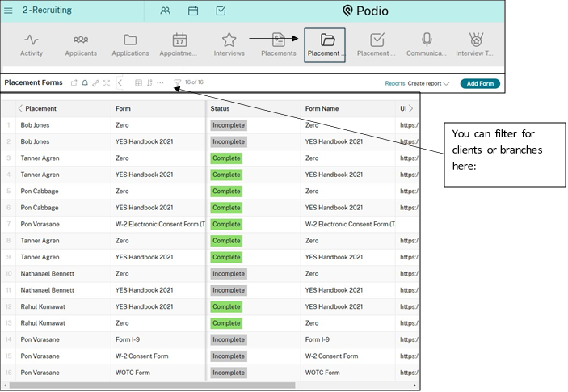
Task: Open the Interviews app
Action: (x=229, y=45)
